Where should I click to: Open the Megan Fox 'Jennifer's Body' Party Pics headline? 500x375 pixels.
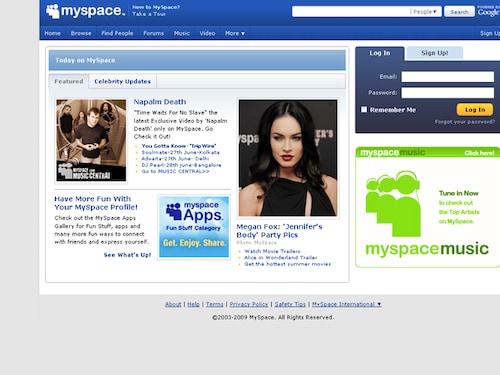(279, 231)
